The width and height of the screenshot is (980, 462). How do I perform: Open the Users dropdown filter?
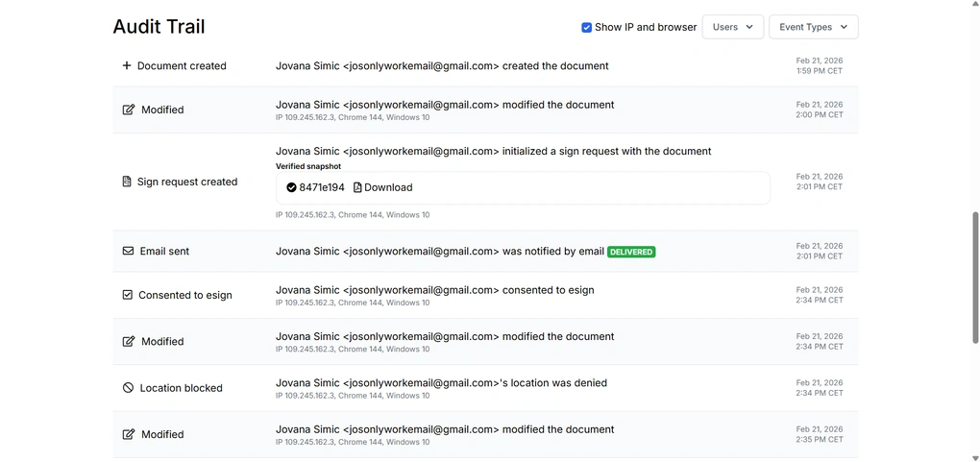(x=732, y=27)
